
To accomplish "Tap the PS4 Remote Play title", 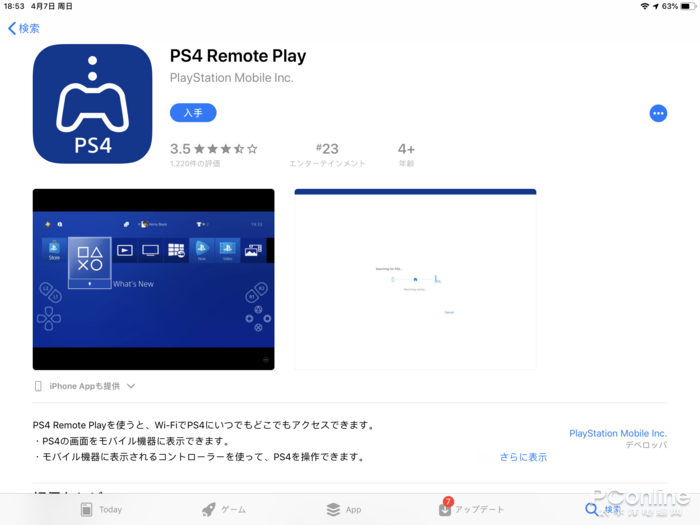I will (x=238, y=56).
